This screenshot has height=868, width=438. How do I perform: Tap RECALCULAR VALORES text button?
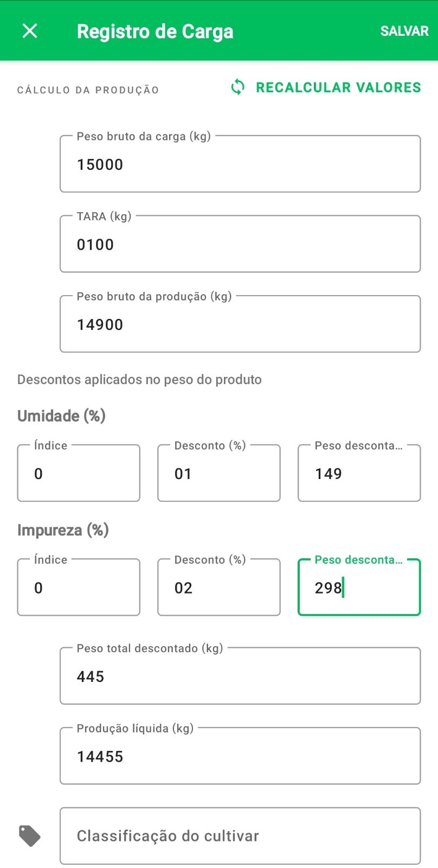tap(338, 87)
